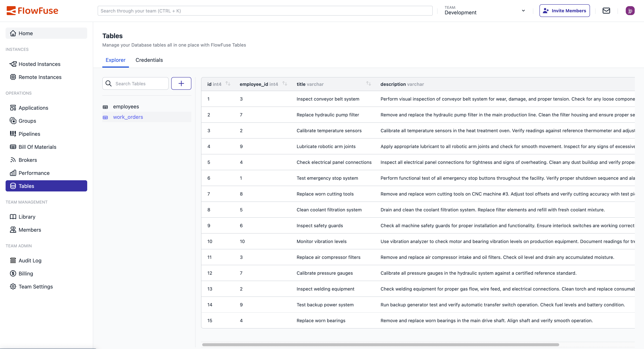Open the Audit Log
644x349 pixels.
[x=30, y=260]
